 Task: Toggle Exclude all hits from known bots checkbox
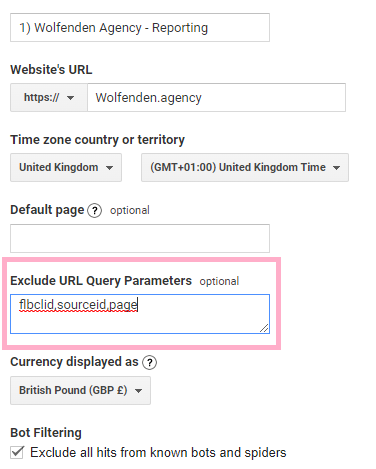[17, 452]
